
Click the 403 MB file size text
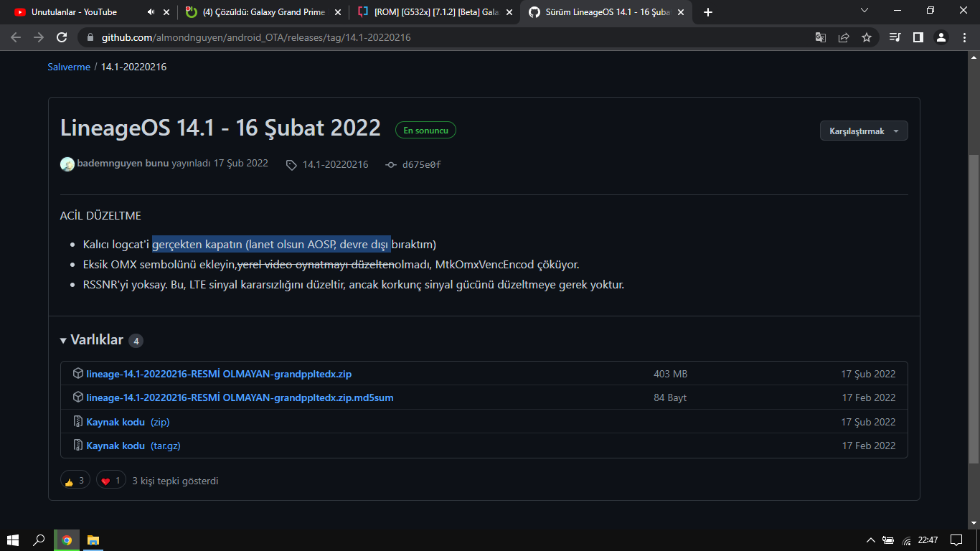click(x=671, y=374)
